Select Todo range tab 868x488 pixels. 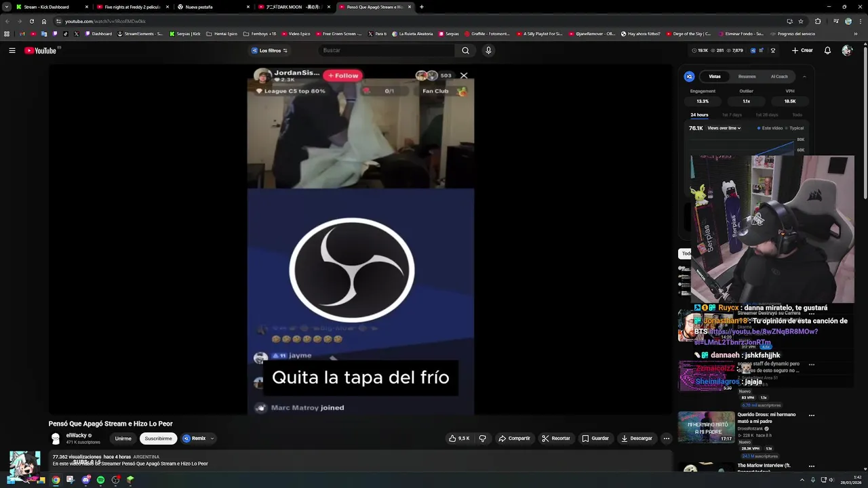[797, 115]
